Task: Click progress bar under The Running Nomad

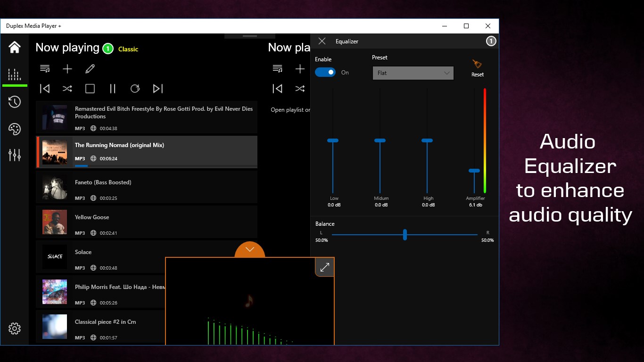Action: (166, 166)
